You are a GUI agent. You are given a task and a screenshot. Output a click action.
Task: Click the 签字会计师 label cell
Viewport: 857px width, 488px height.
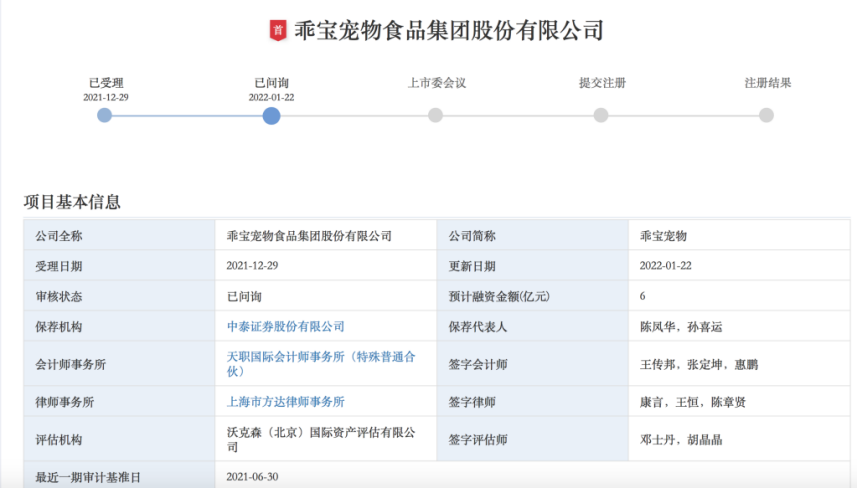click(532, 364)
